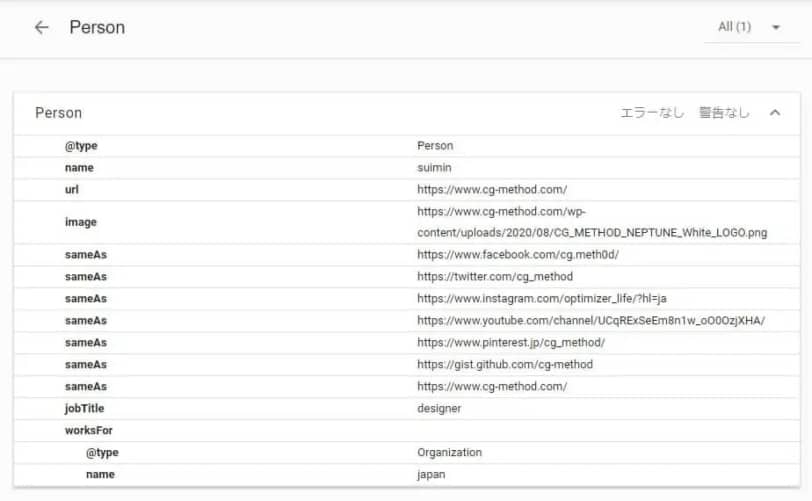Select the gist.github.com sameAs value
The height and width of the screenshot is (501, 812).
(505, 365)
